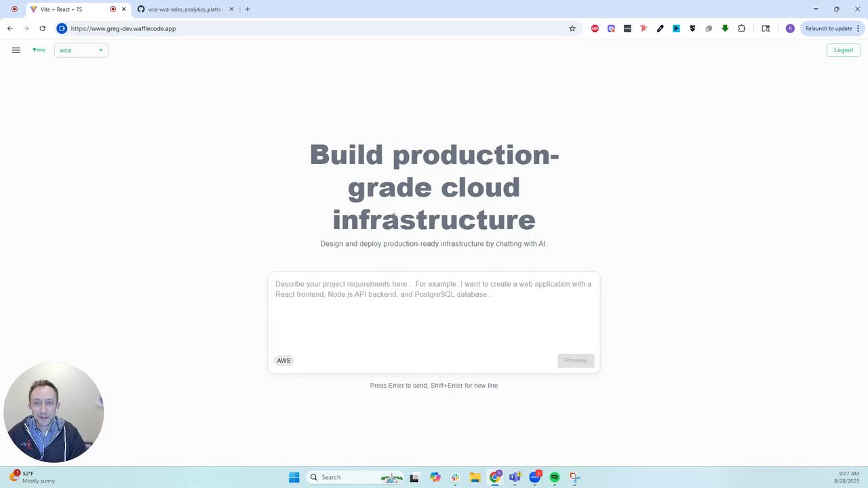Click the green Waffle logo

pos(39,50)
